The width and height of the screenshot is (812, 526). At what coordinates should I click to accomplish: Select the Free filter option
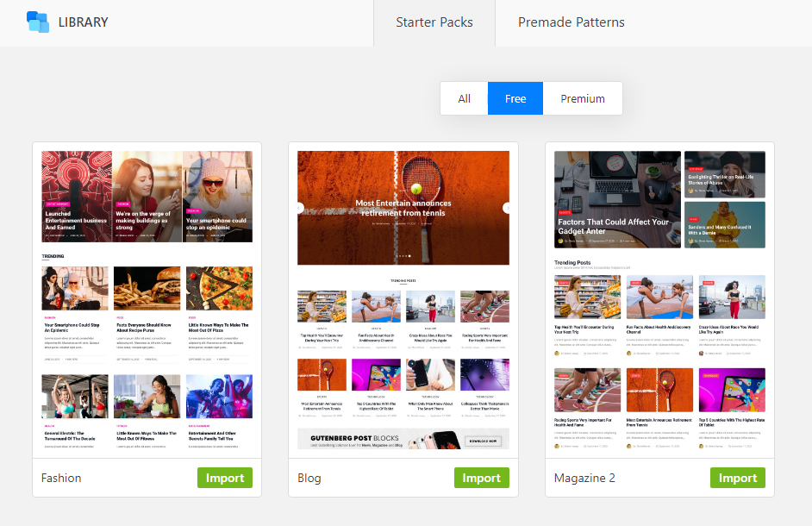[515, 98]
